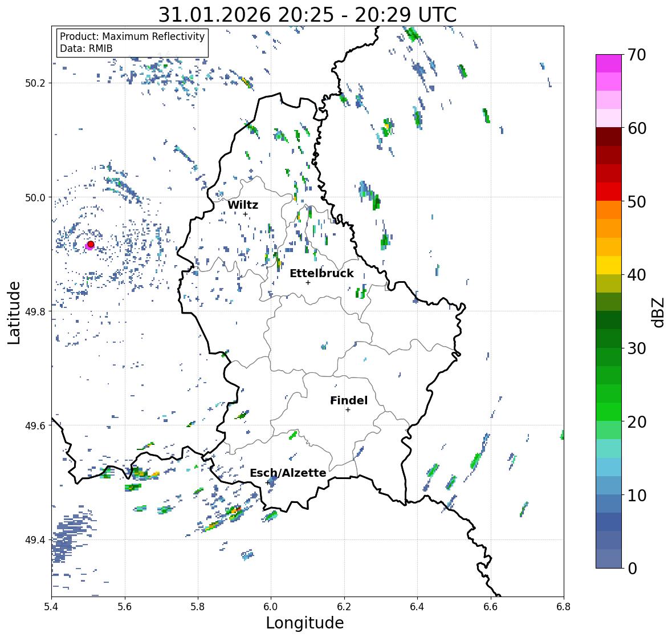Click the longitude tick label 6.4

(x=417, y=606)
